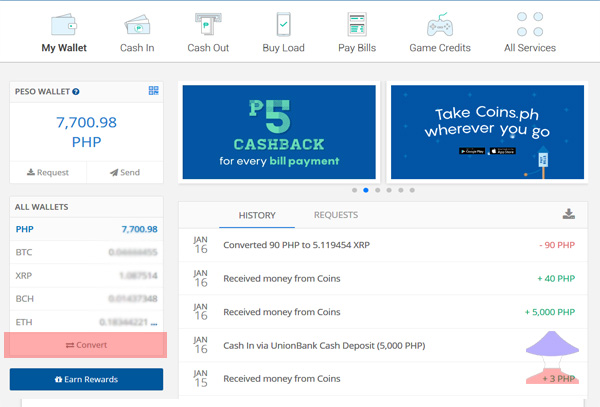Open the Converted 90 PHP to XRP transaction
This screenshot has height=407, width=600.
coord(383,245)
